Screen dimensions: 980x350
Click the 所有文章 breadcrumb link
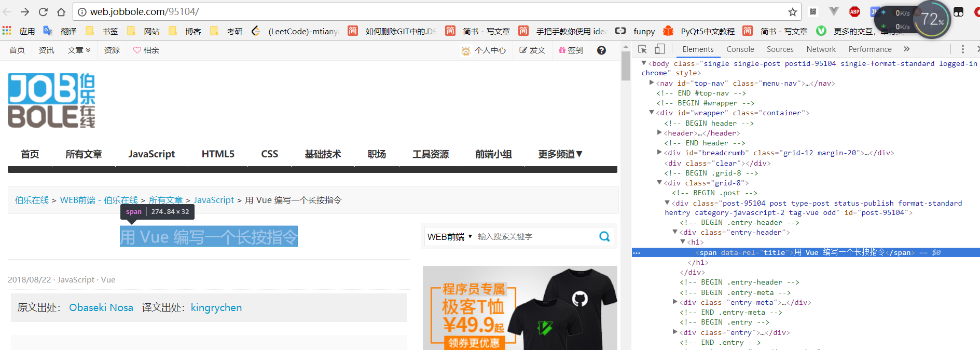coord(165,200)
